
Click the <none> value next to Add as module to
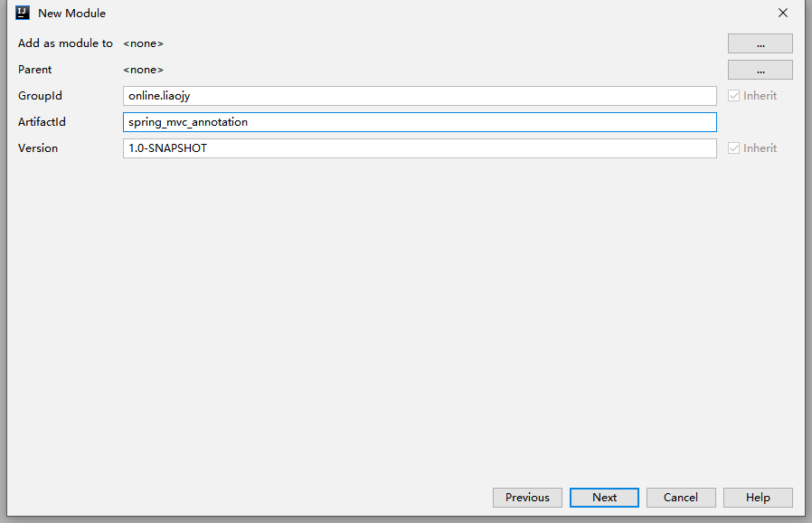tap(144, 43)
